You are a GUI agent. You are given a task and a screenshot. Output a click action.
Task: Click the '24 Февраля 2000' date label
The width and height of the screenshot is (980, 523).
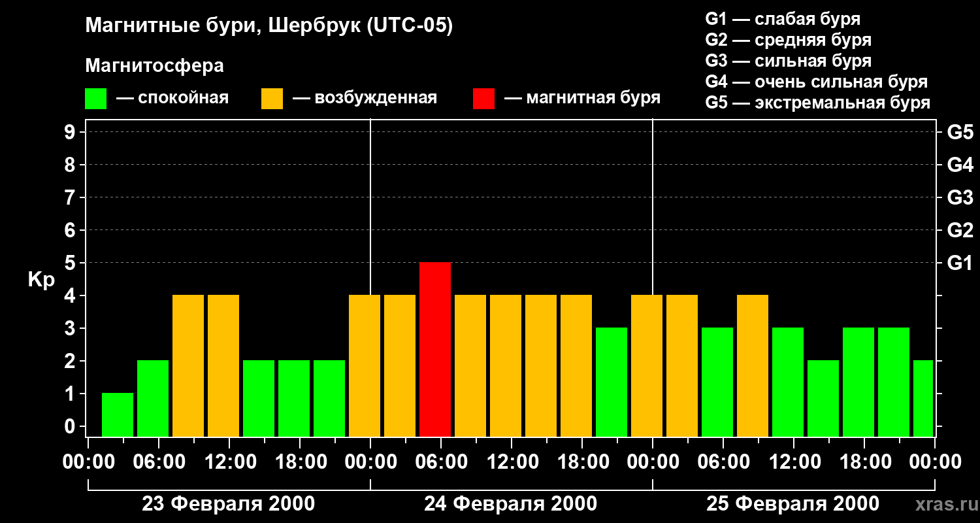tap(511, 504)
